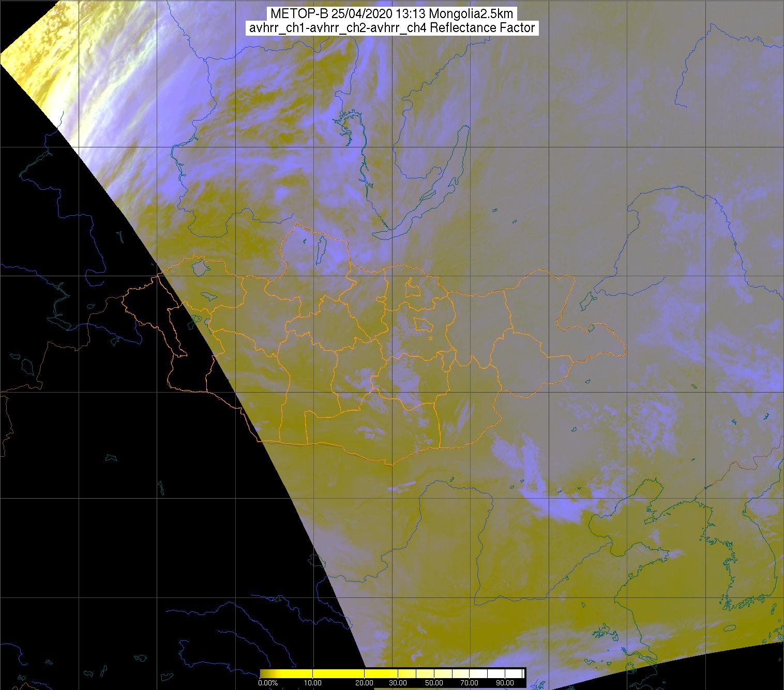The height and width of the screenshot is (690, 784).
Task: Click the color bar segment between 10.00 and 20.00
Action: click(338, 673)
